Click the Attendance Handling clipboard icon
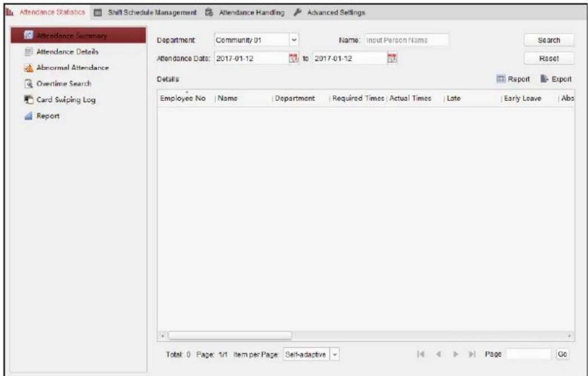This screenshot has width=588, height=376. pos(209,12)
